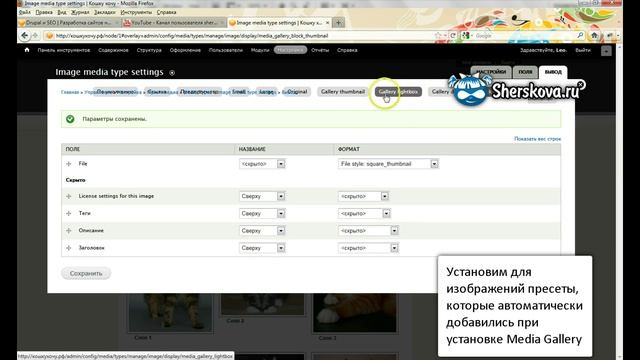Open the Модули admin menu
This screenshot has height=360, width=640.
[x=260, y=50]
